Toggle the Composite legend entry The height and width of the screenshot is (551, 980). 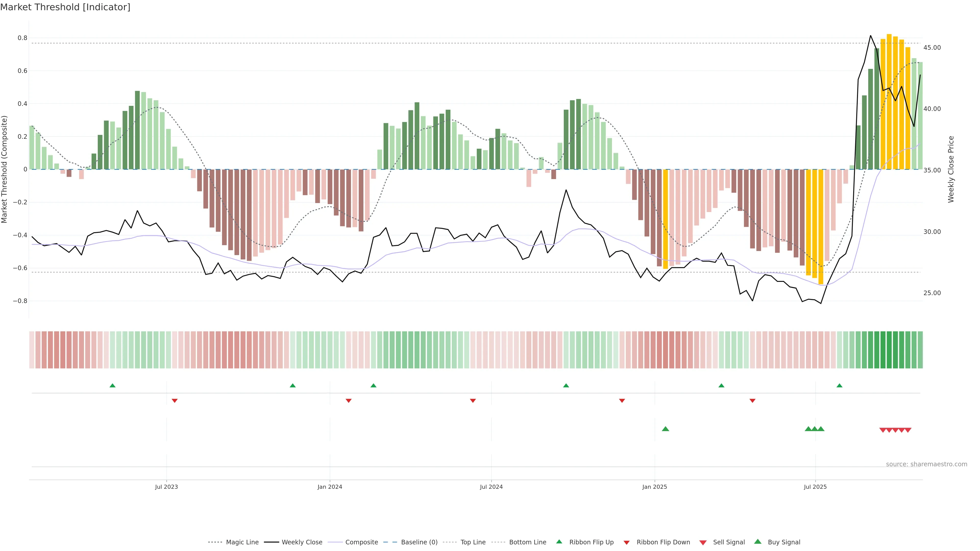361,542
